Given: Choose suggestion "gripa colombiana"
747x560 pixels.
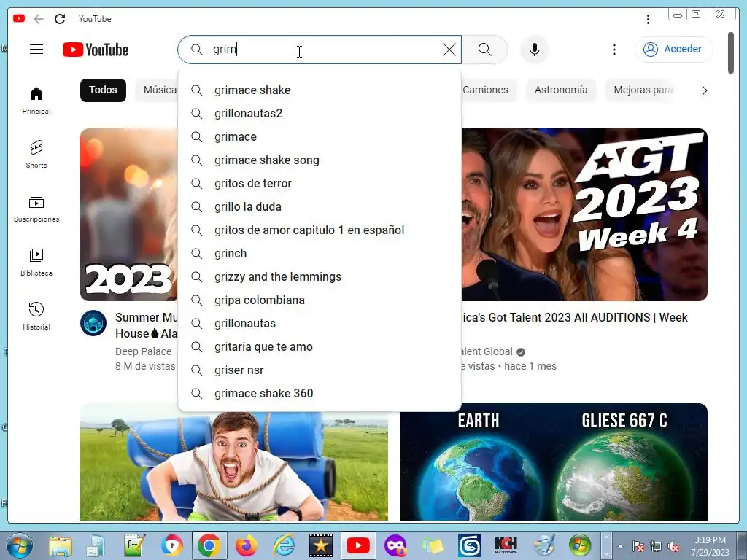Looking at the screenshot, I should [320, 300].
